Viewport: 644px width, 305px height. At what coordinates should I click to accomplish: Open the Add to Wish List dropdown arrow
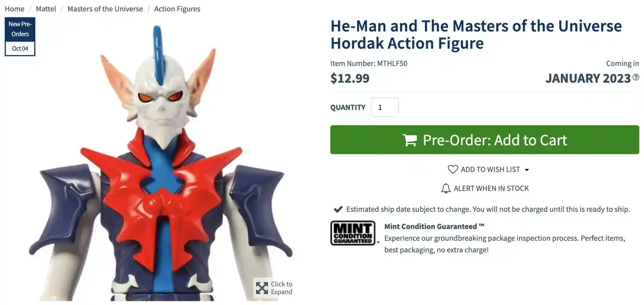point(527,170)
